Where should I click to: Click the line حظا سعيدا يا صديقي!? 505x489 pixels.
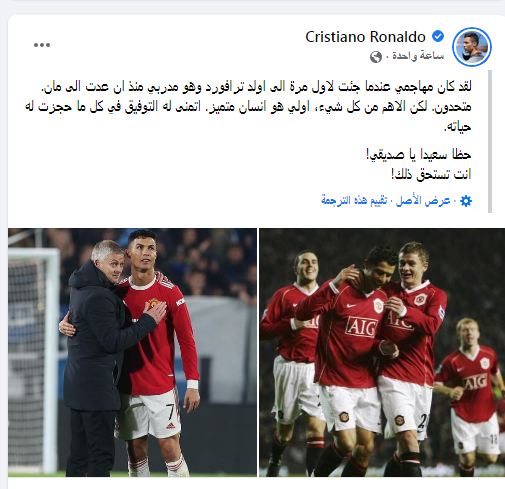pos(418,155)
